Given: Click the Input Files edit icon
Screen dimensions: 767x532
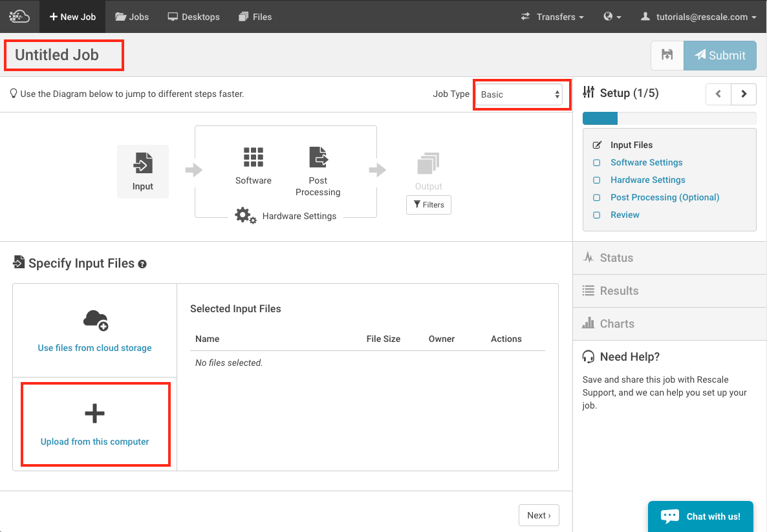Looking at the screenshot, I should point(597,145).
